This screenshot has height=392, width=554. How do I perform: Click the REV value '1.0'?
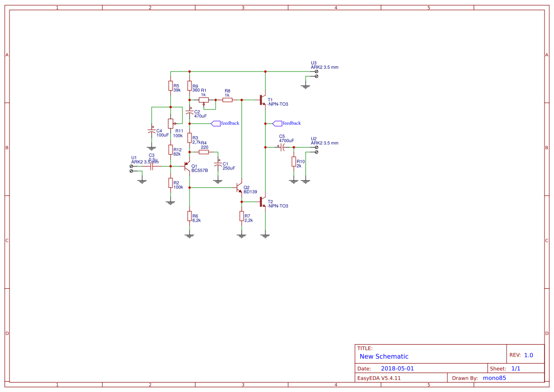tap(528, 355)
